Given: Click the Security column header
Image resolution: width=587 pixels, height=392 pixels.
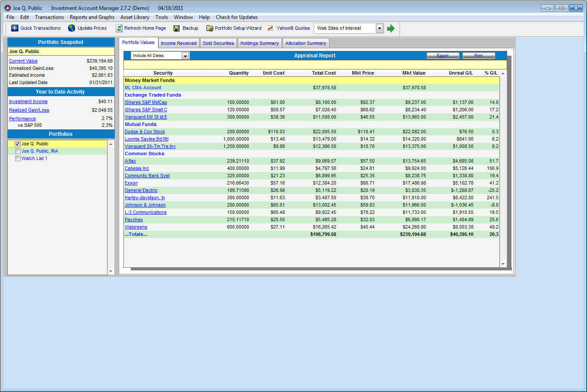Looking at the screenshot, I should pos(163,73).
